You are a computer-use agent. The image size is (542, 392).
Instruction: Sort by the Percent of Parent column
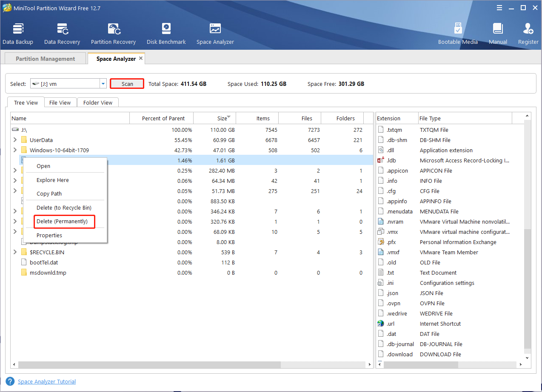(x=161, y=118)
